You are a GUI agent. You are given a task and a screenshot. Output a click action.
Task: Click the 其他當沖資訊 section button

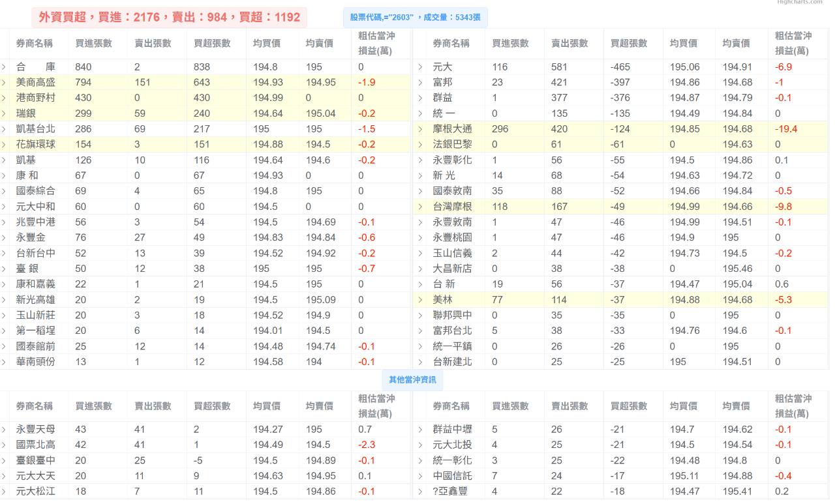(x=412, y=379)
